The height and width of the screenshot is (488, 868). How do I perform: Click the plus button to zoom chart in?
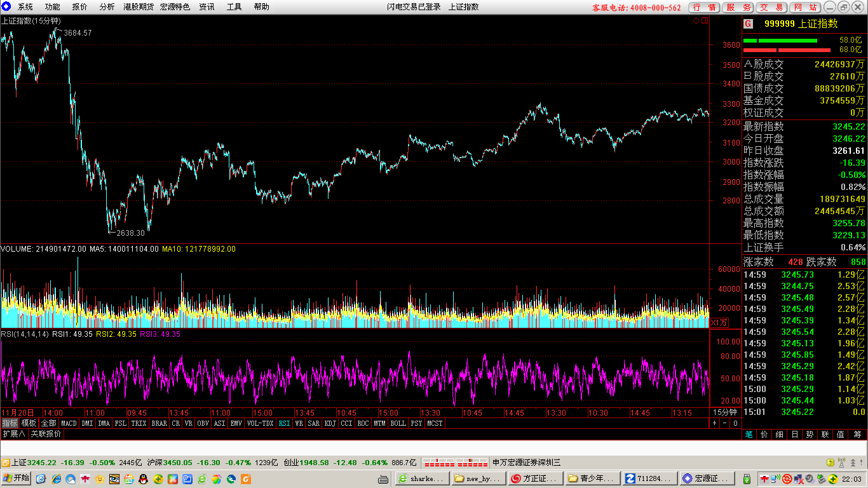click(714, 423)
